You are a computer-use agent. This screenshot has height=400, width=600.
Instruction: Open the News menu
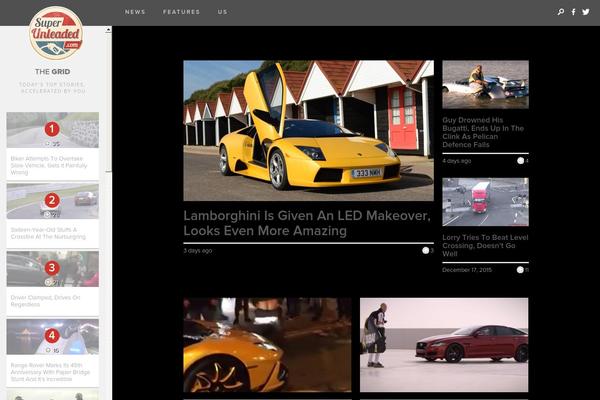(x=135, y=12)
